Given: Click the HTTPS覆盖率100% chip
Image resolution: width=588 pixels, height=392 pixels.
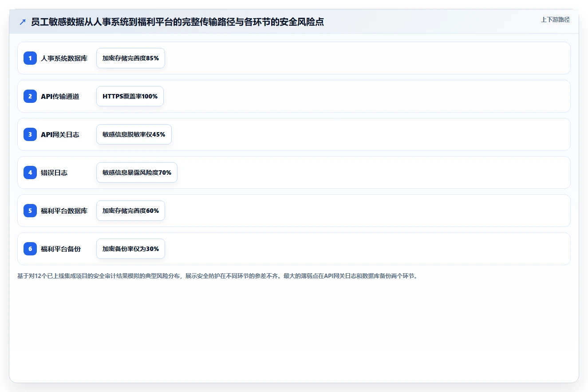Looking at the screenshot, I should coord(130,96).
